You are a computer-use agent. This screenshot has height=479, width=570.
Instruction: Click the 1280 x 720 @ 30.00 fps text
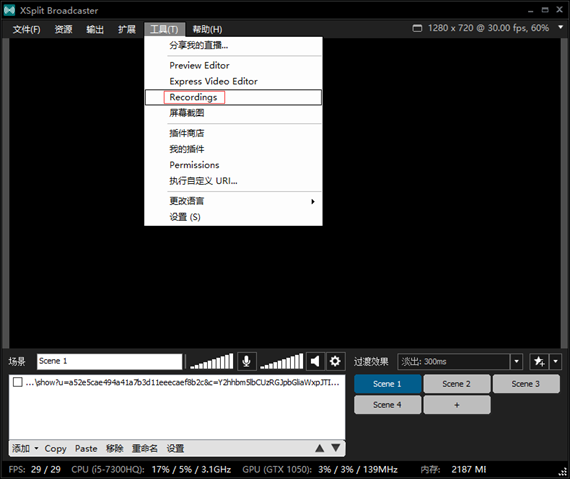[488, 28]
